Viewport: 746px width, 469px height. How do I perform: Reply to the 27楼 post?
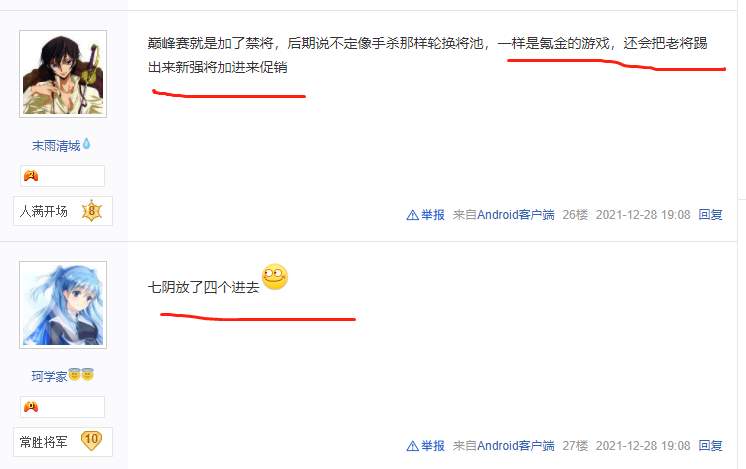click(x=710, y=446)
